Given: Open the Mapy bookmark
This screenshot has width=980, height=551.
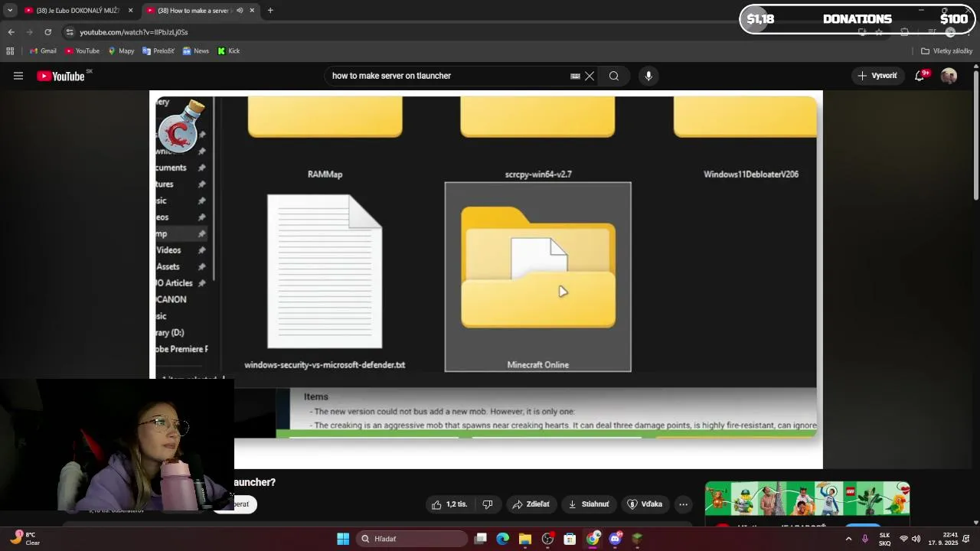Looking at the screenshot, I should point(121,51).
